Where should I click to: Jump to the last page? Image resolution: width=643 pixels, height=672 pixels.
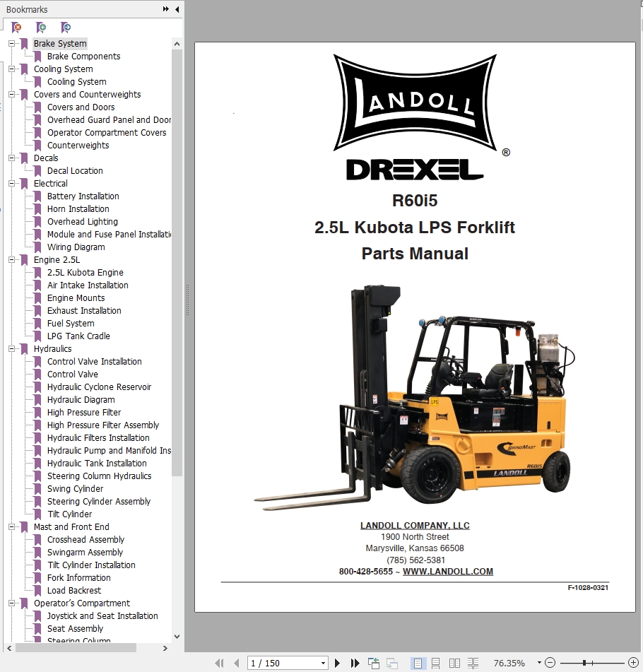(x=355, y=663)
